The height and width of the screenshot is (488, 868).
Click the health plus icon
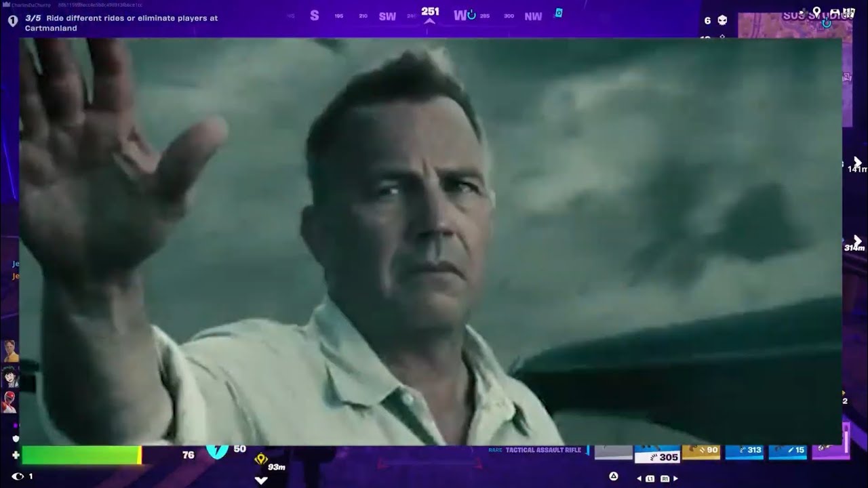pos(16,455)
